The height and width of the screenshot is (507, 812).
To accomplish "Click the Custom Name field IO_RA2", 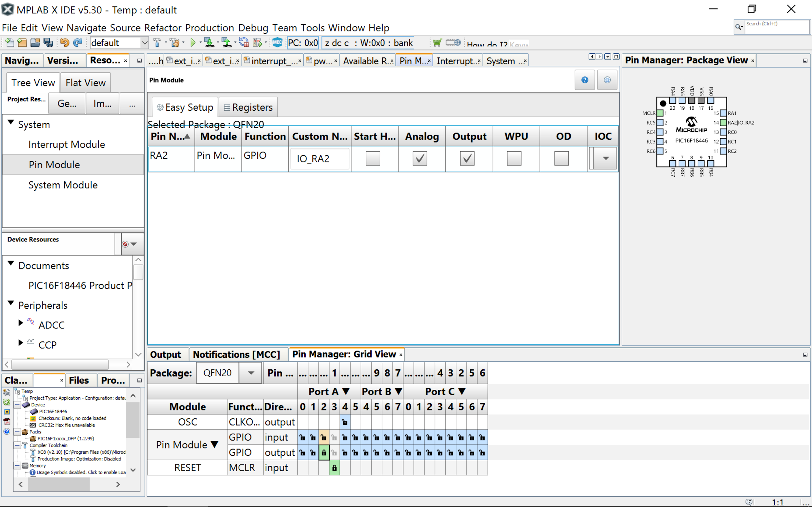I will click(320, 159).
